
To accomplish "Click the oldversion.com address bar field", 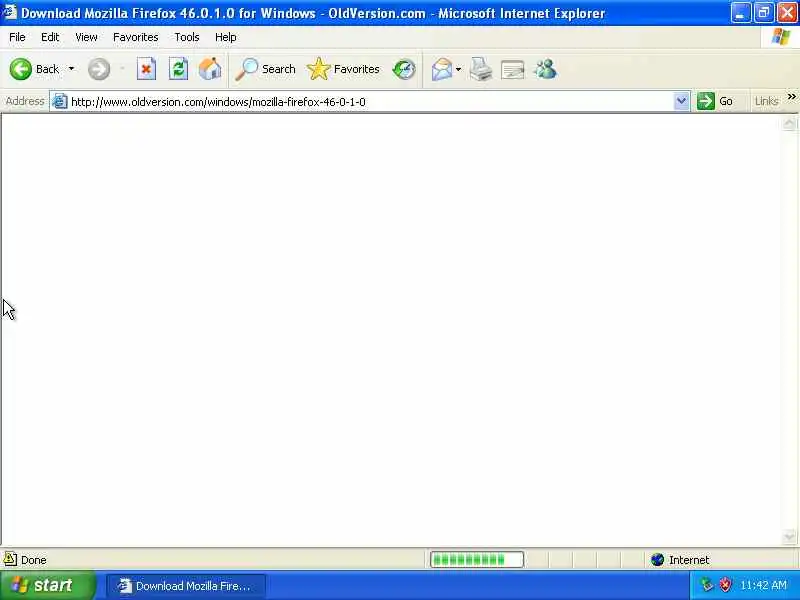I will coord(370,102).
